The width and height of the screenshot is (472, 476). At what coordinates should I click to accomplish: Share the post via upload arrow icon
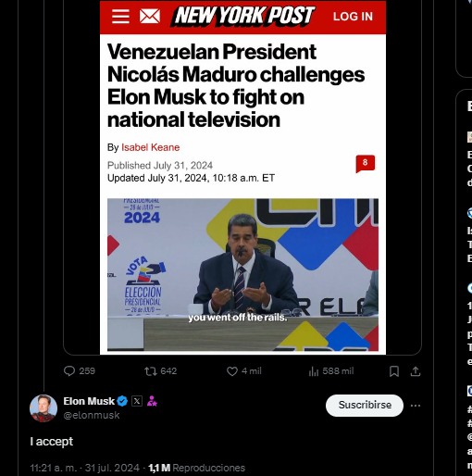[x=416, y=371]
